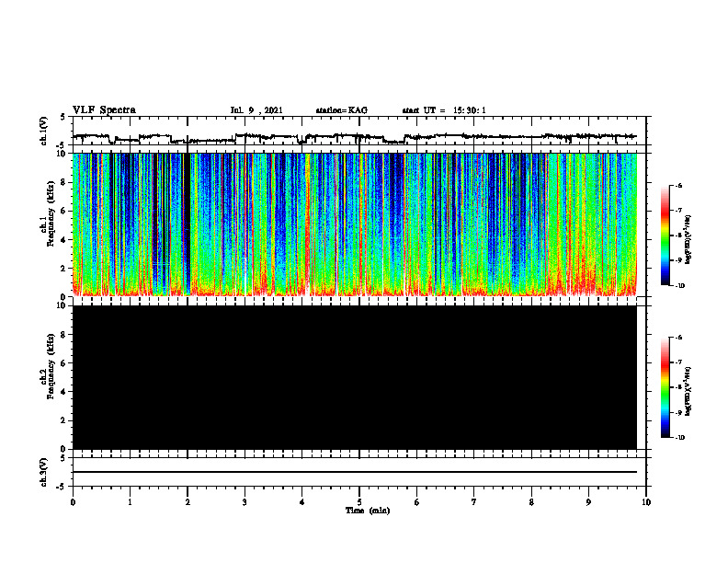Click time axis tick label "6"
Image resolution: width=728 pixels, height=563 pixels.
(417, 502)
